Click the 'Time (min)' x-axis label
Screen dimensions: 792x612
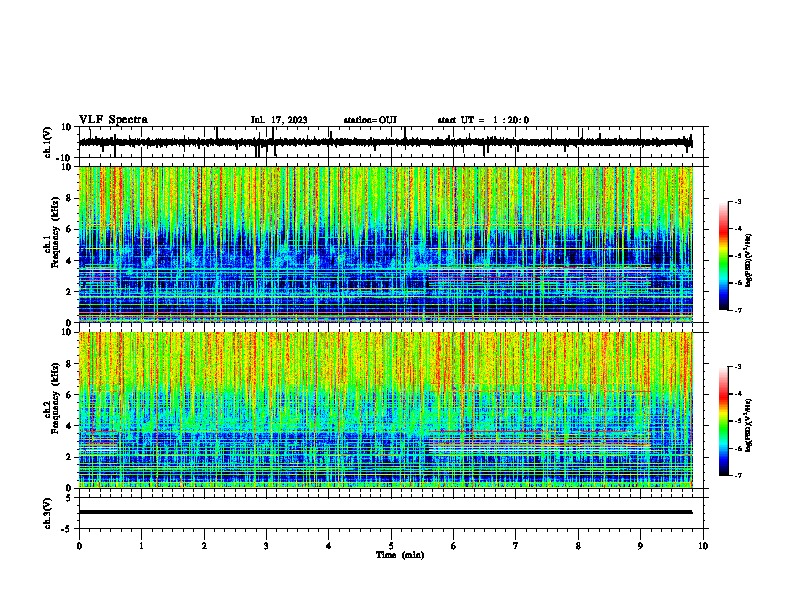pos(400,555)
